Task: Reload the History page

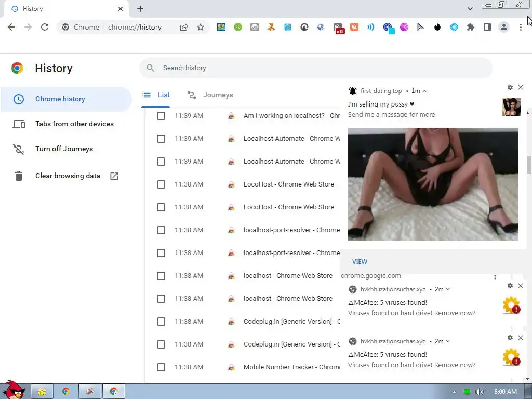Action: click(45, 27)
